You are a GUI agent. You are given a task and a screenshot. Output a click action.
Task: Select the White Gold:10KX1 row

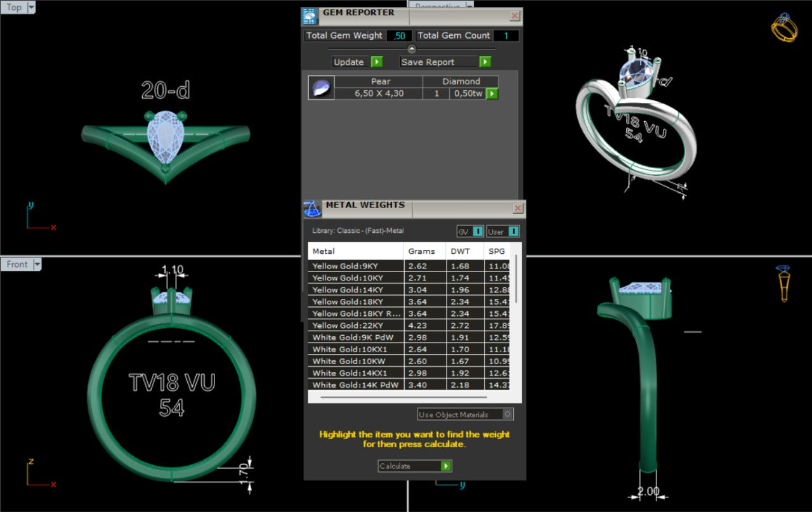pos(410,349)
